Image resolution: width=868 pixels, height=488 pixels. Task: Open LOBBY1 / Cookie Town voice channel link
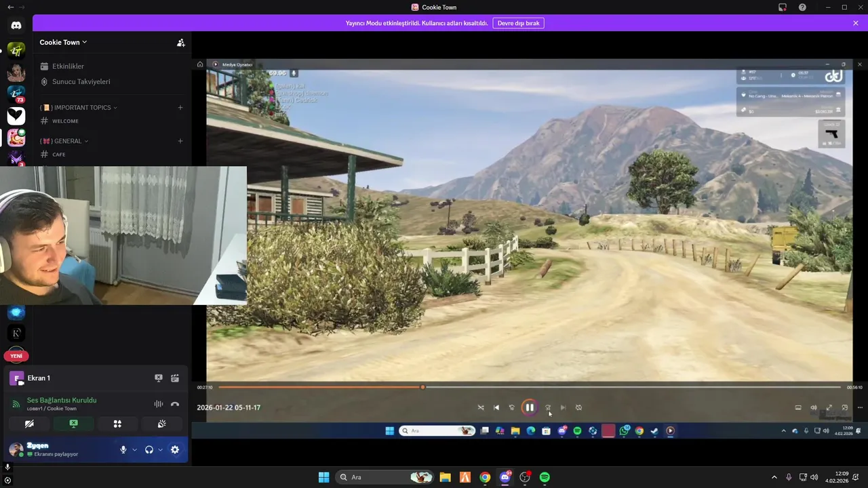pyautogui.click(x=52, y=409)
